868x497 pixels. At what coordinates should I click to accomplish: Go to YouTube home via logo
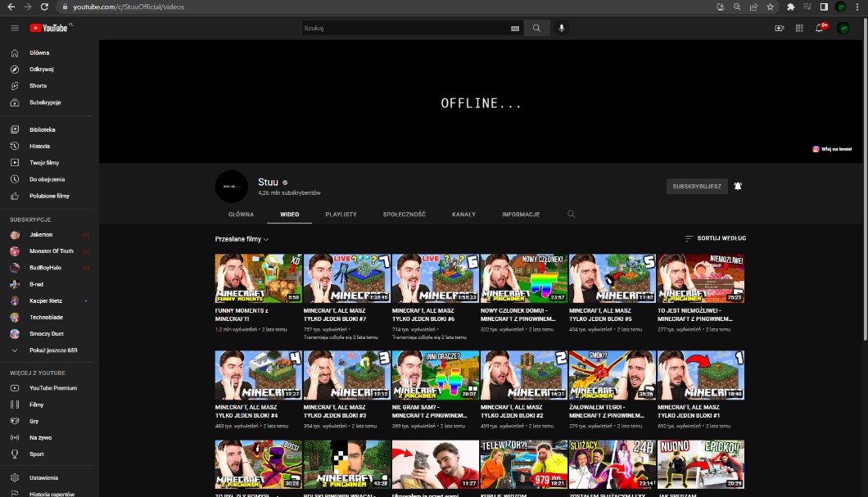pyautogui.click(x=51, y=28)
